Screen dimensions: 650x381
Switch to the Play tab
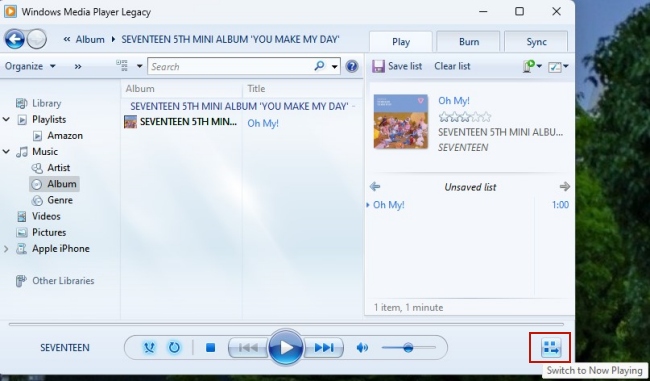[x=400, y=42]
